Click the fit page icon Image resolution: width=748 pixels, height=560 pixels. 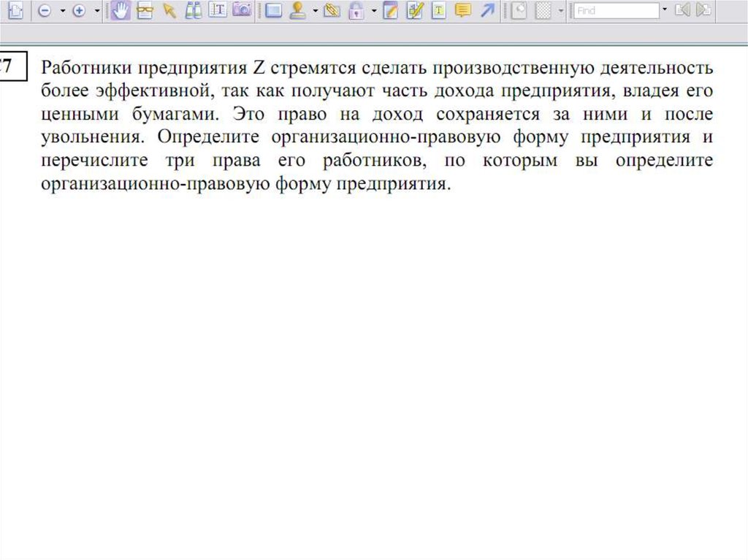pyautogui.click(x=16, y=10)
